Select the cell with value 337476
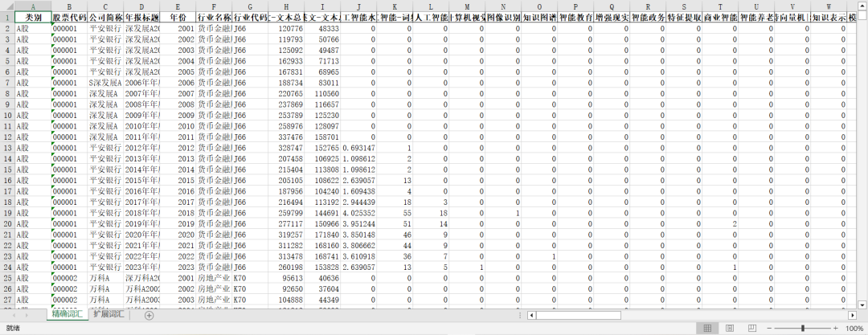 [286, 137]
